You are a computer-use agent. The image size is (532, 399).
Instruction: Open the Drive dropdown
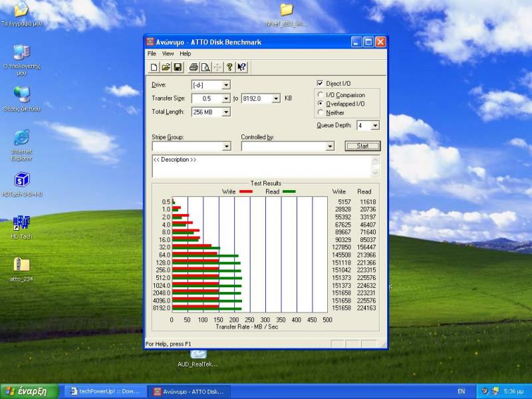click(x=226, y=85)
